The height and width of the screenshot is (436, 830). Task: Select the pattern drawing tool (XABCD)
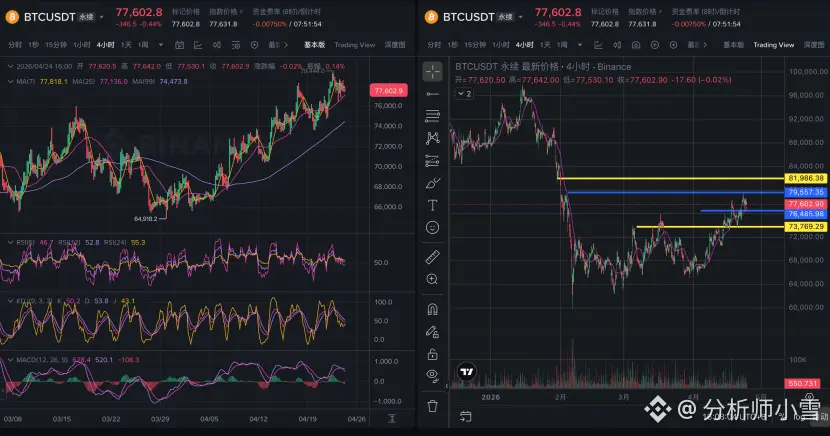tap(432, 138)
